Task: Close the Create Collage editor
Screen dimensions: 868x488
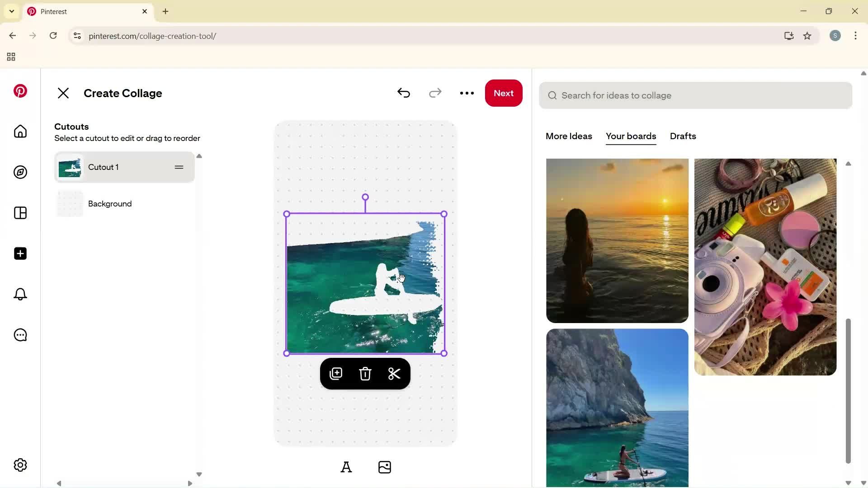Action: pyautogui.click(x=63, y=93)
